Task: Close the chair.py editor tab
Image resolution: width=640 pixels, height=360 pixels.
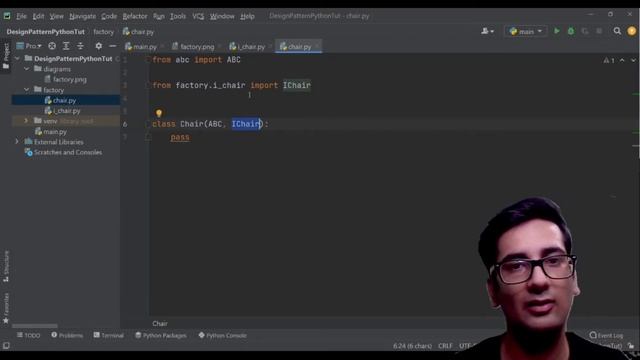Action: click(x=317, y=46)
